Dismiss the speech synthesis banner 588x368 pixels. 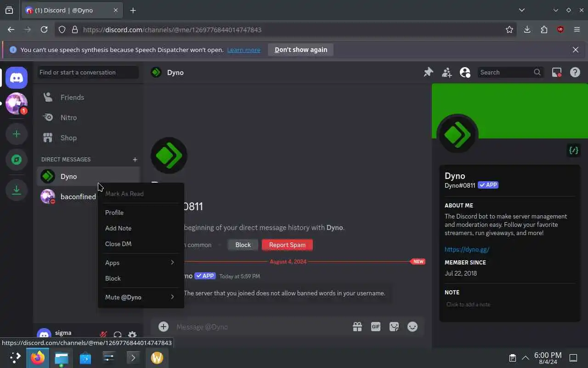[x=575, y=50]
